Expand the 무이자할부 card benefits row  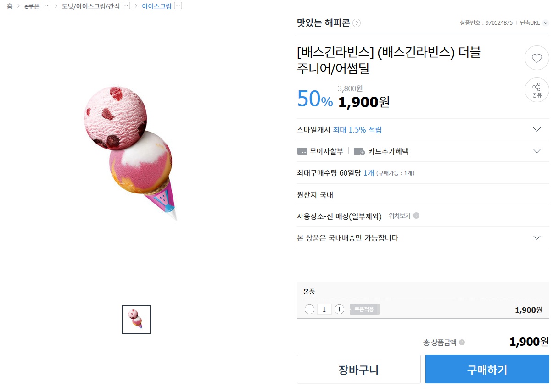click(x=537, y=151)
